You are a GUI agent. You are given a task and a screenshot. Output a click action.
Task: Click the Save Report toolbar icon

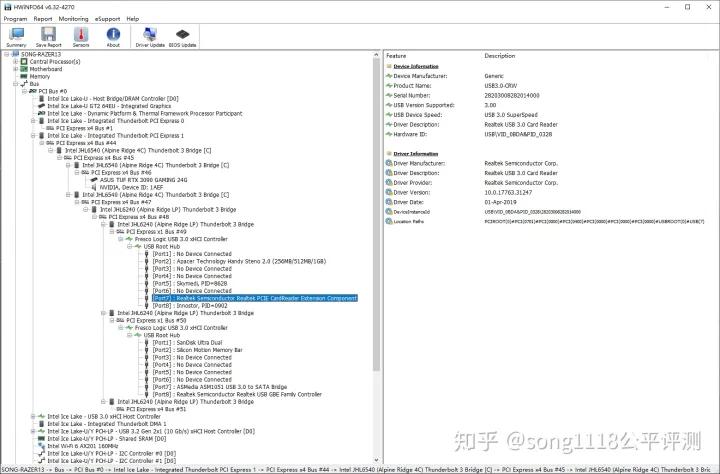[x=48, y=37]
